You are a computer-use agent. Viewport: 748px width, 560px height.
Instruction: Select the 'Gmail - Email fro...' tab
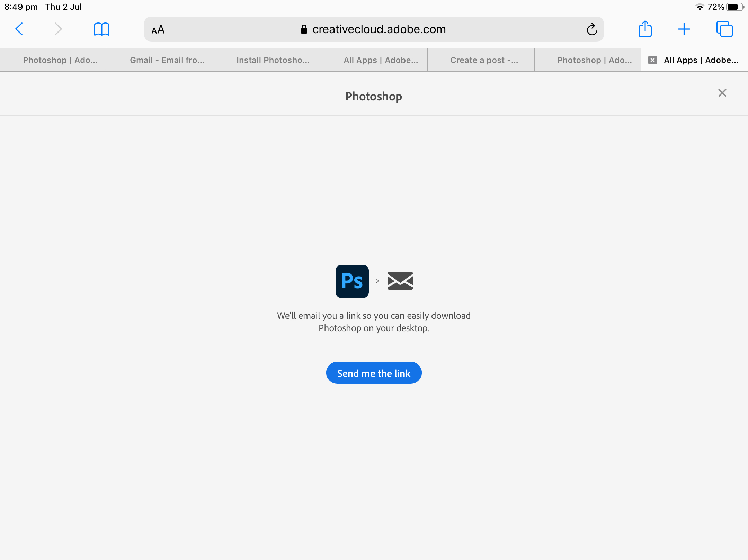pyautogui.click(x=167, y=60)
